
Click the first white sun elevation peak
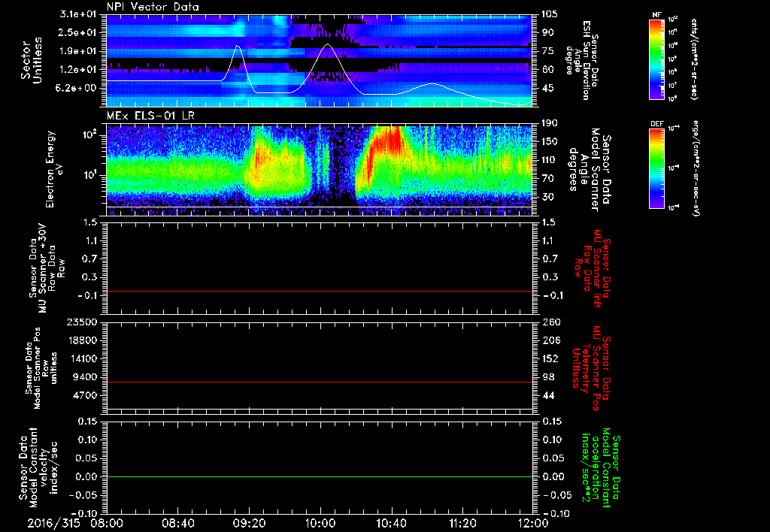238,46
